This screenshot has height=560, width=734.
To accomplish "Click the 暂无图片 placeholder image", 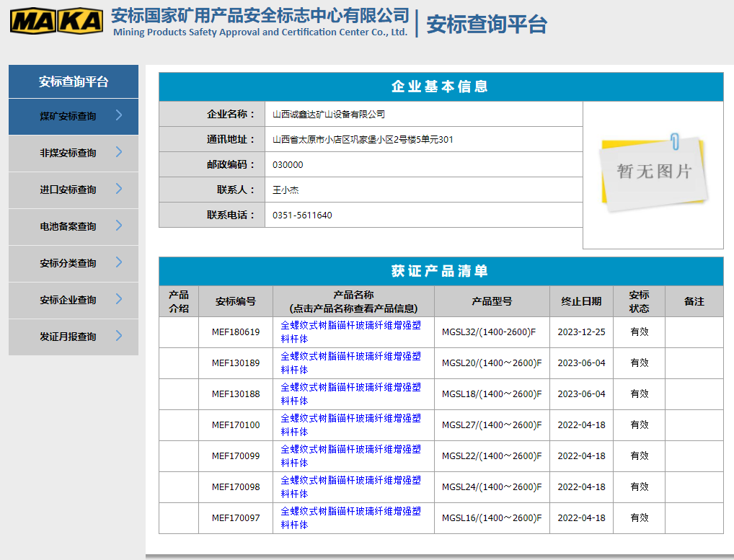I will (653, 173).
